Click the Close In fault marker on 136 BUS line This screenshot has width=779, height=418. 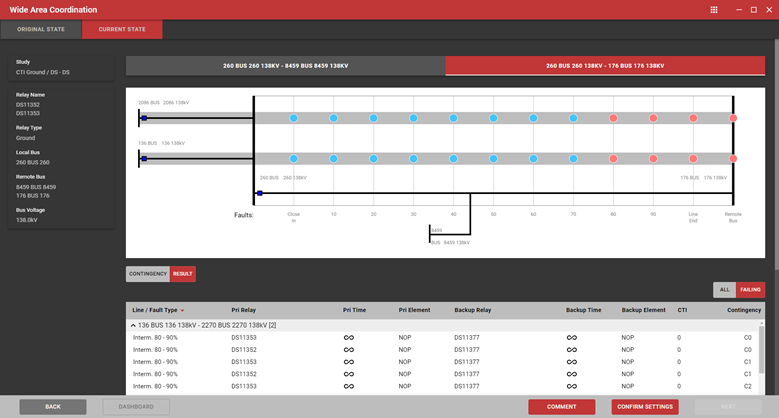pyautogui.click(x=294, y=159)
